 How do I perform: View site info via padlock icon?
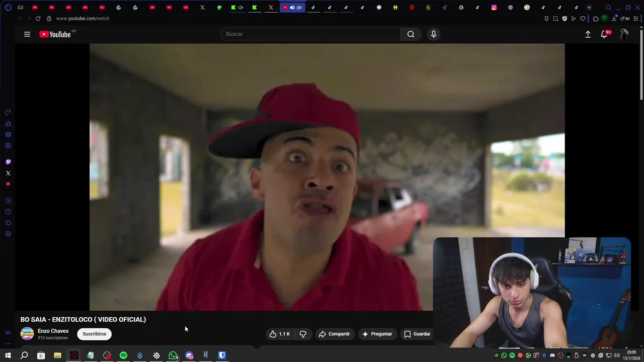click(49, 19)
